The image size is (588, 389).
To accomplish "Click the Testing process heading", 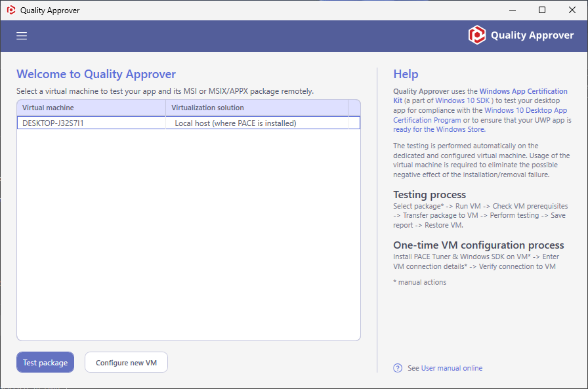I will 429,194.
